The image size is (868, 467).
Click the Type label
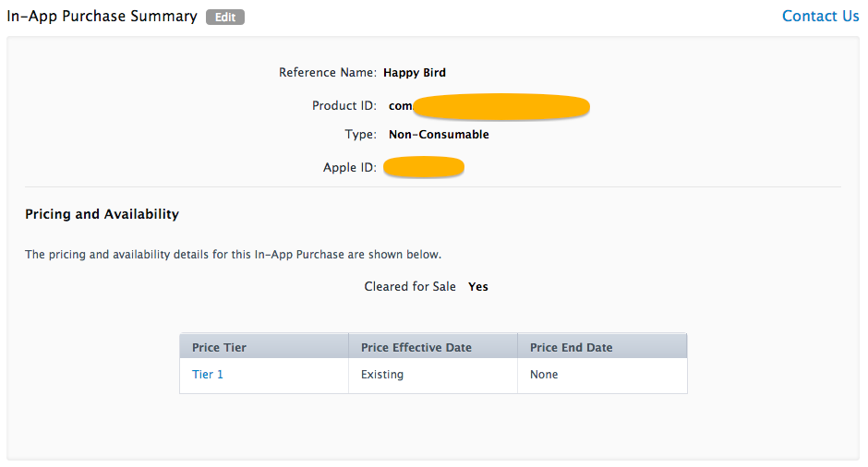[x=360, y=134]
